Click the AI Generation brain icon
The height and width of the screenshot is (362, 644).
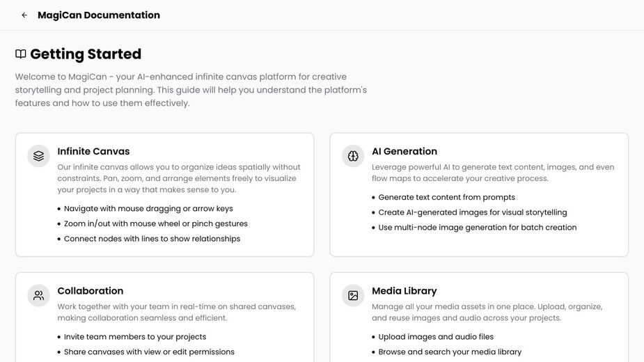(x=353, y=156)
